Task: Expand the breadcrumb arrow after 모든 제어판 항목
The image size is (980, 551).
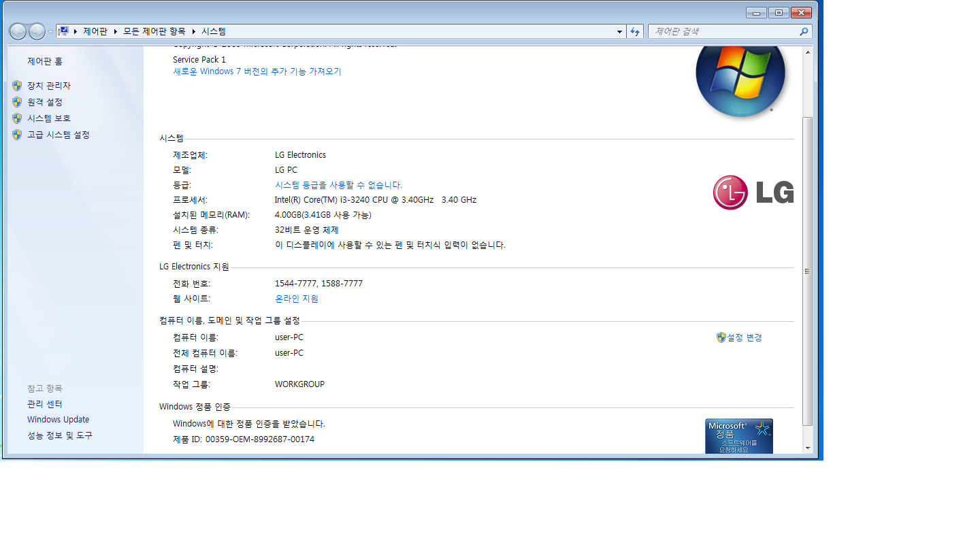Action: coord(193,31)
